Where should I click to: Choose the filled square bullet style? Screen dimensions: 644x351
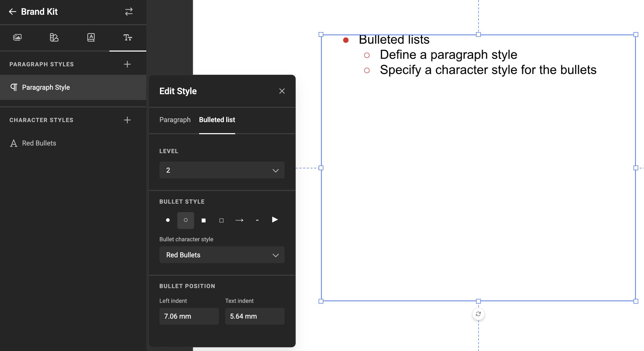click(203, 220)
